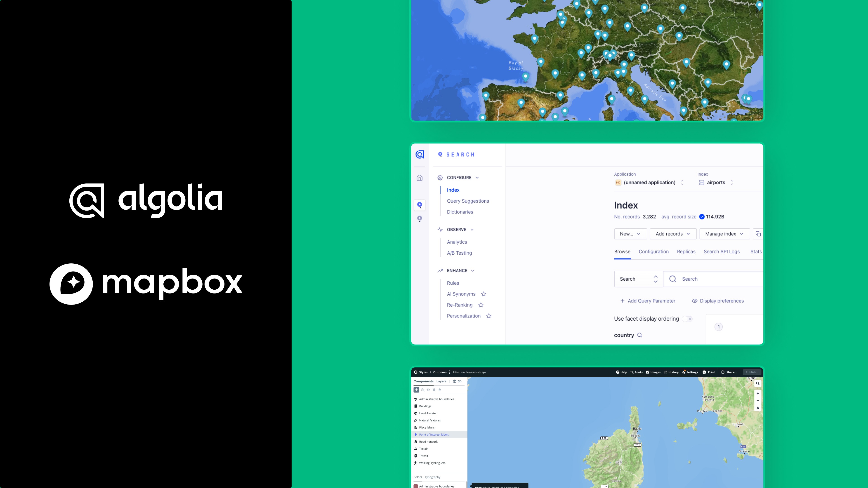Star the AI Synonyms feature
Image resolution: width=868 pixels, height=488 pixels.
point(484,294)
